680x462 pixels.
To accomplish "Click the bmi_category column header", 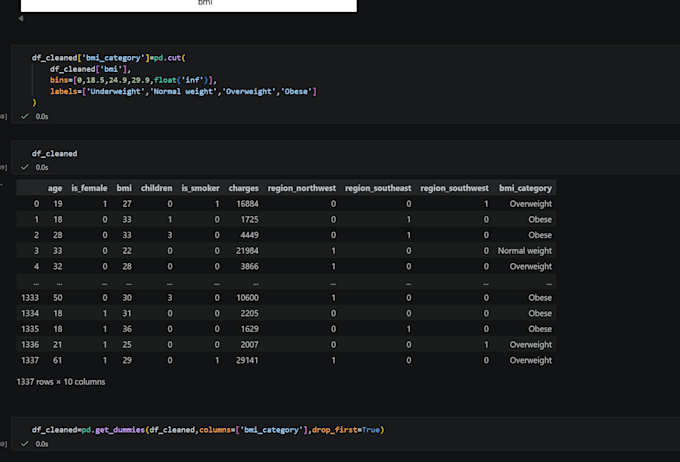I will point(525,188).
